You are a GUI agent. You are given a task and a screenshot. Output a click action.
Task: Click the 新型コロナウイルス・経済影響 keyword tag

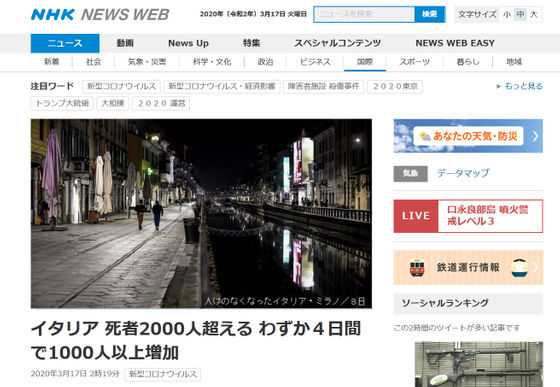[x=222, y=86]
